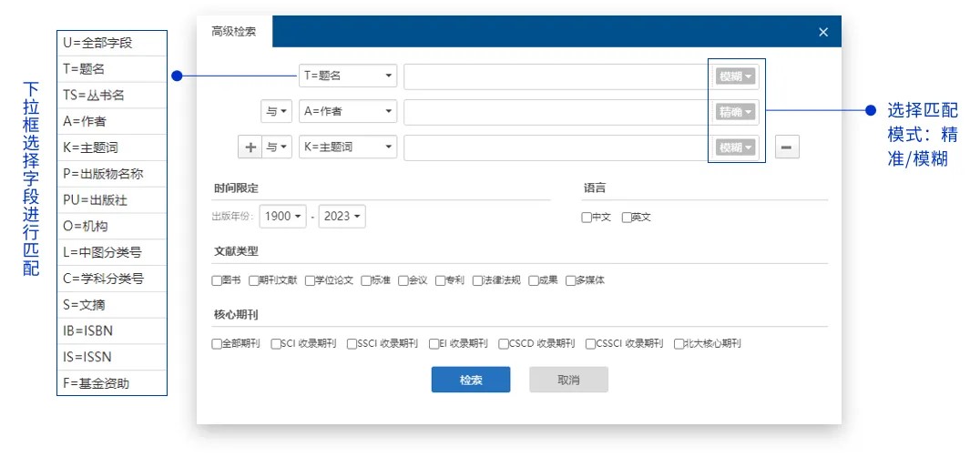Open the 与 operator dropdown on author row
The width and height of the screenshot is (980, 457).
click(x=277, y=112)
